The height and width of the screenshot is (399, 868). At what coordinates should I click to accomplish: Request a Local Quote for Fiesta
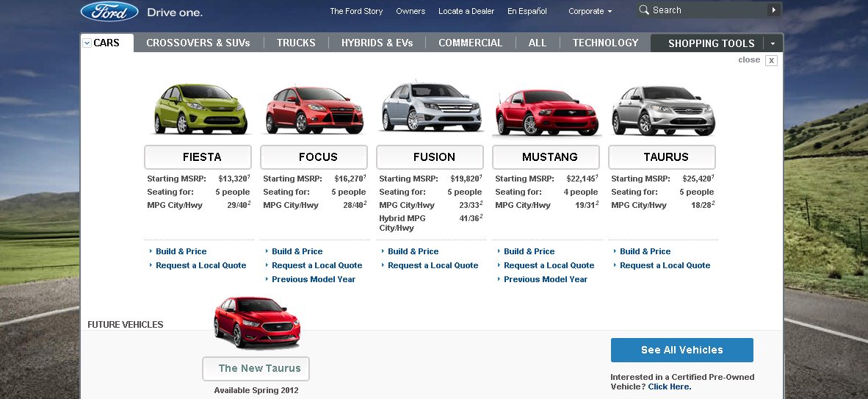(x=201, y=265)
